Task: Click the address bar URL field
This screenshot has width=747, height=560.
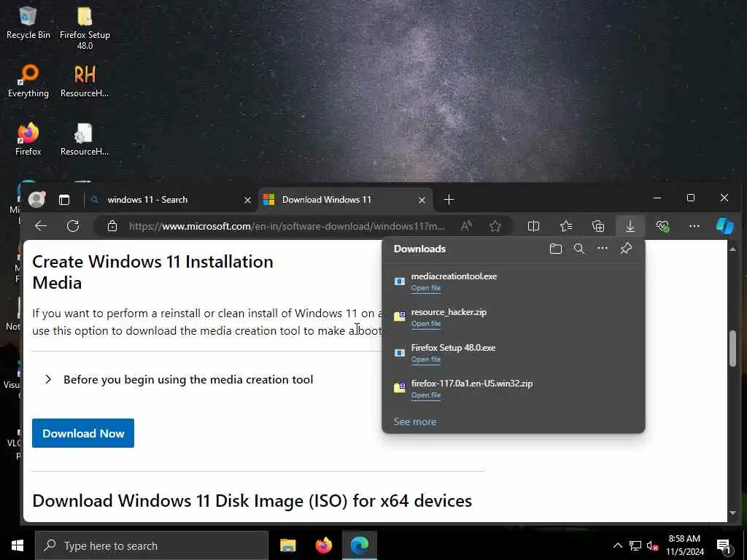Action: coord(287,226)
